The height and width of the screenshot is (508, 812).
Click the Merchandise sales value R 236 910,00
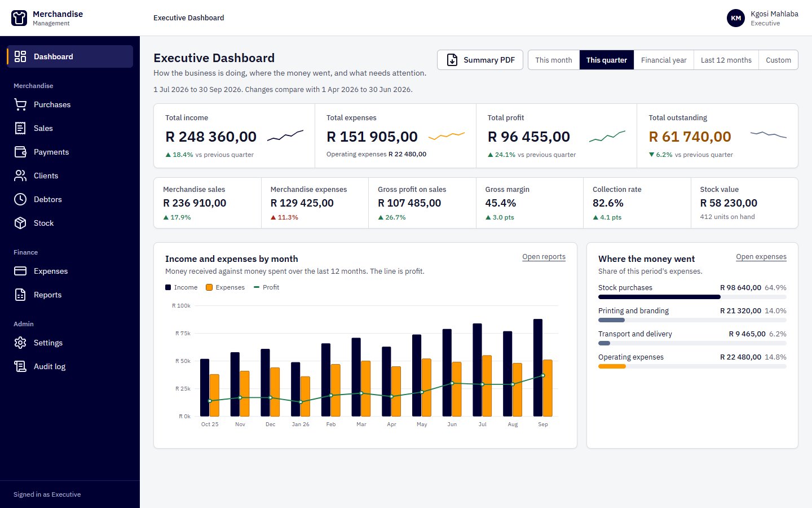coord(195,203)
